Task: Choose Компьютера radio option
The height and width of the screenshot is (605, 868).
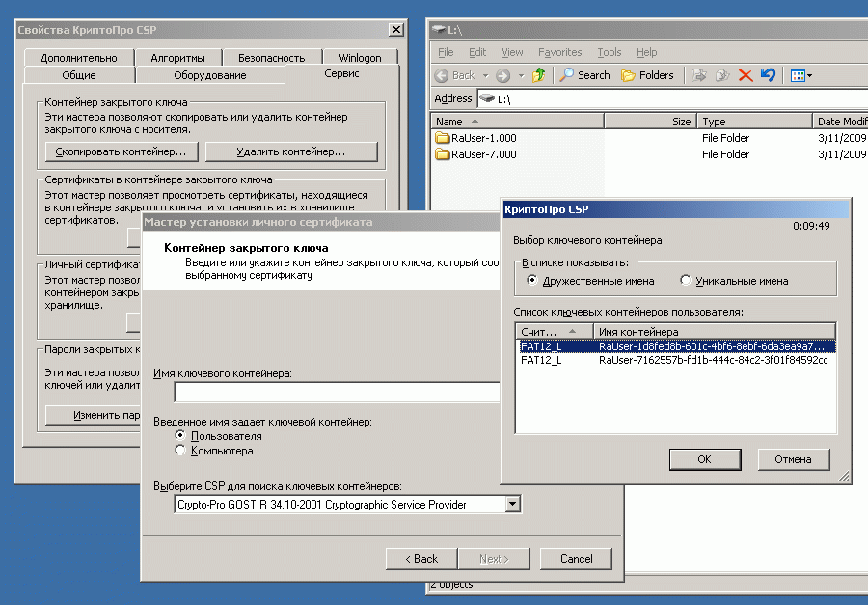Action: click(180, 450)
